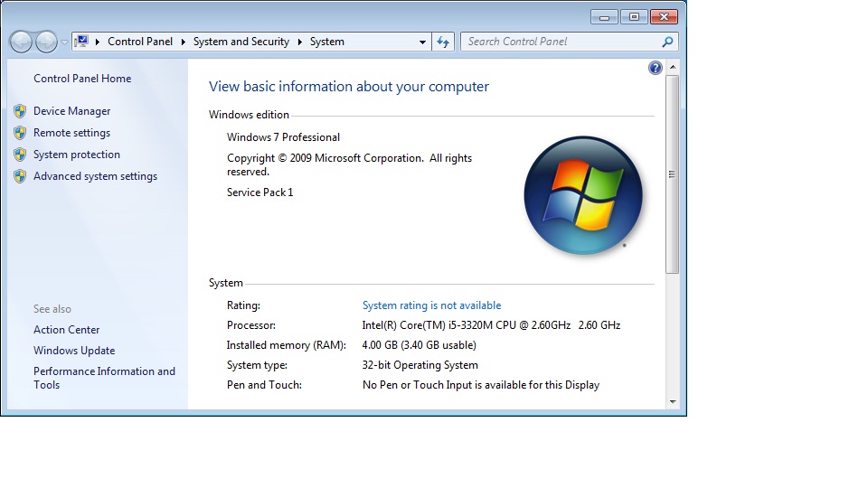Select Control Panel breadcrumb item
Image resolution: width=868 pixels, height=488 pixels.
tap(139, 42)
